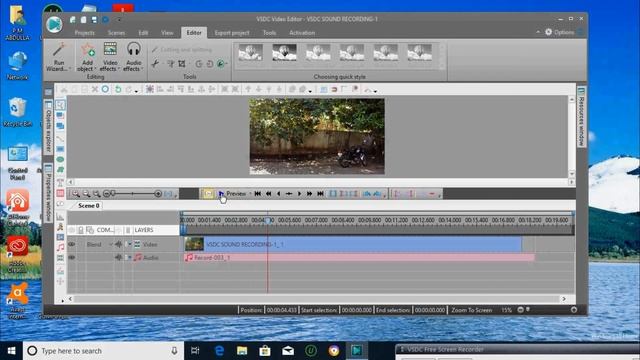Click the rotate clockwise icon in Tools group

tap(209, 64)
